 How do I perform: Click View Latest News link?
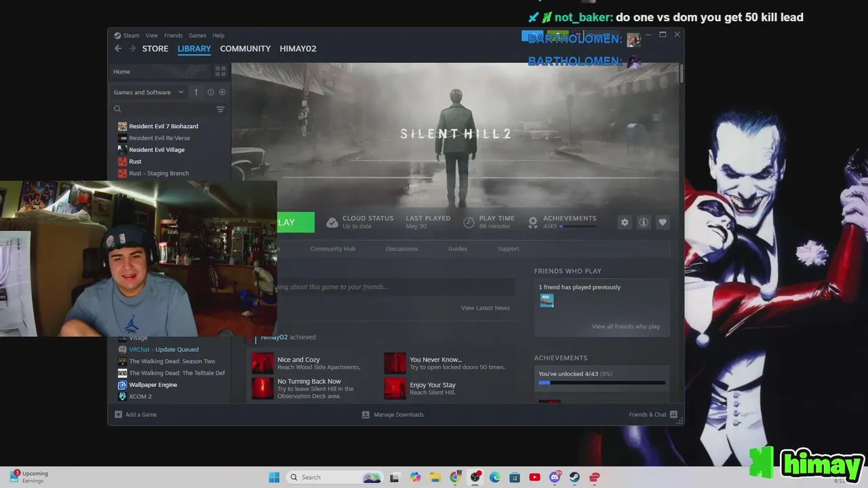(486, 308)
